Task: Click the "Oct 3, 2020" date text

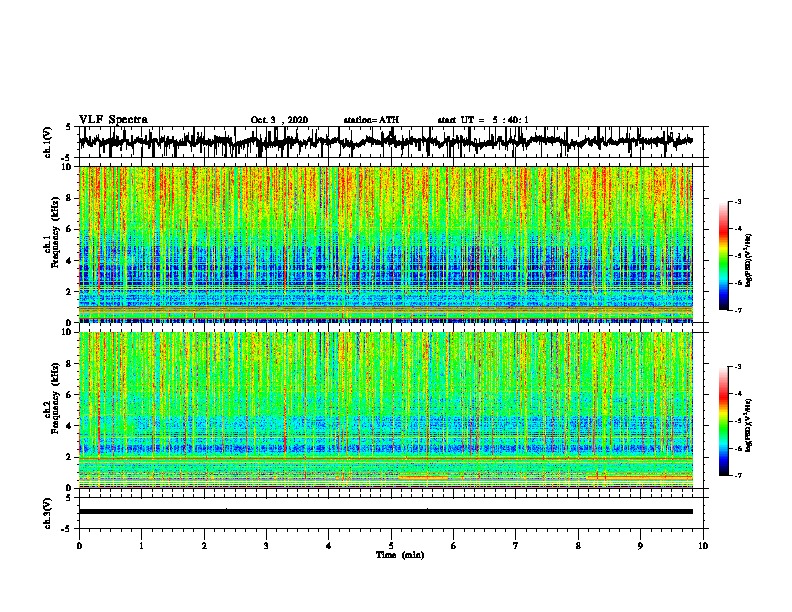Action: (279, 120)
